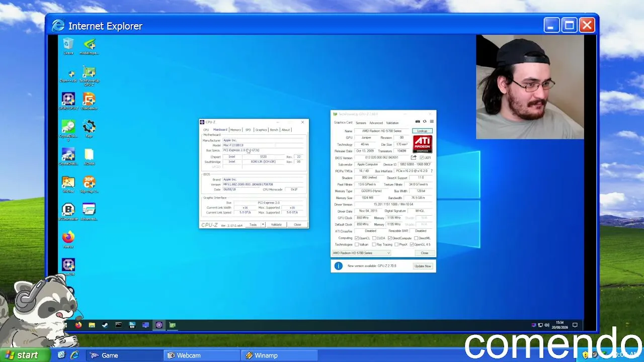Open the Recycle Bin desktop icon
This screenshot has height=362, width=644.
click(x=68, y=46)
